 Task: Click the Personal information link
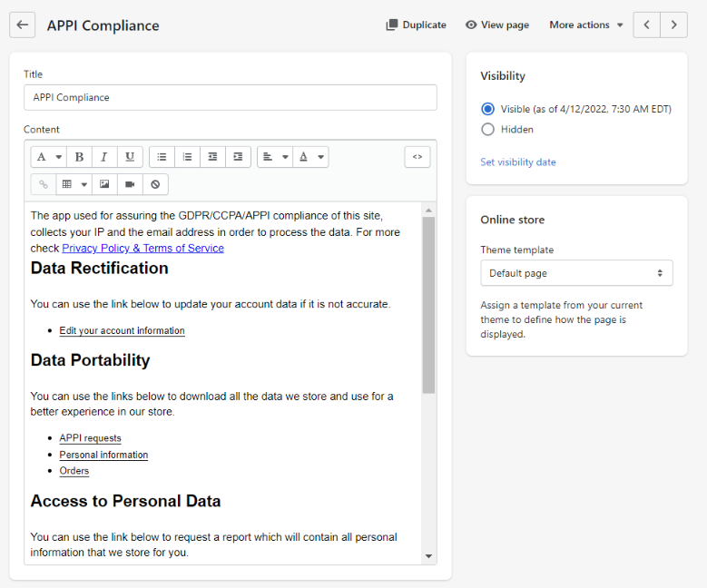point(103,455)
